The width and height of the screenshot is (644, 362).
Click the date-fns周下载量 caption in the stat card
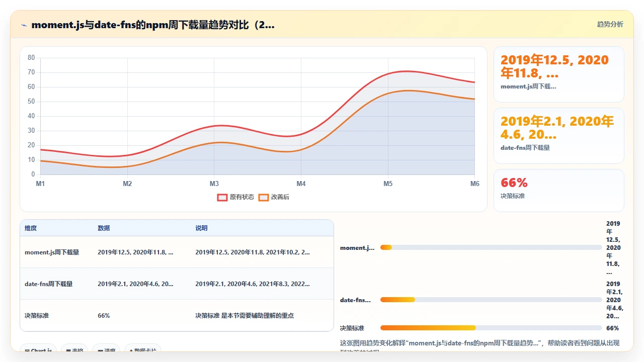(525, 148)
